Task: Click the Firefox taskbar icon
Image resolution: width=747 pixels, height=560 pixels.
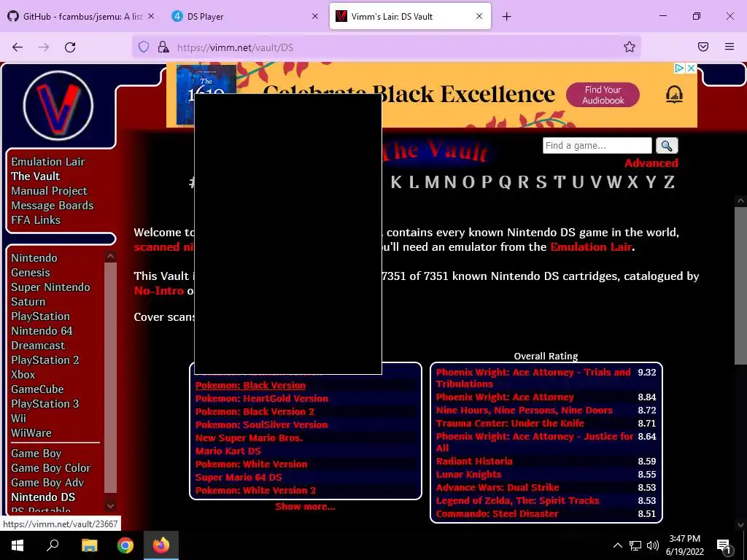Action: tap(161, 545)
